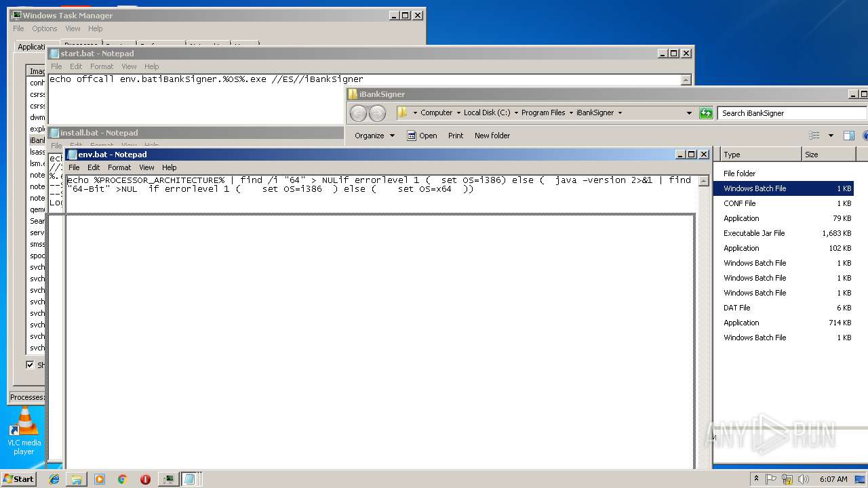Click the install.bat Notepad title bar

coord(197,133)
